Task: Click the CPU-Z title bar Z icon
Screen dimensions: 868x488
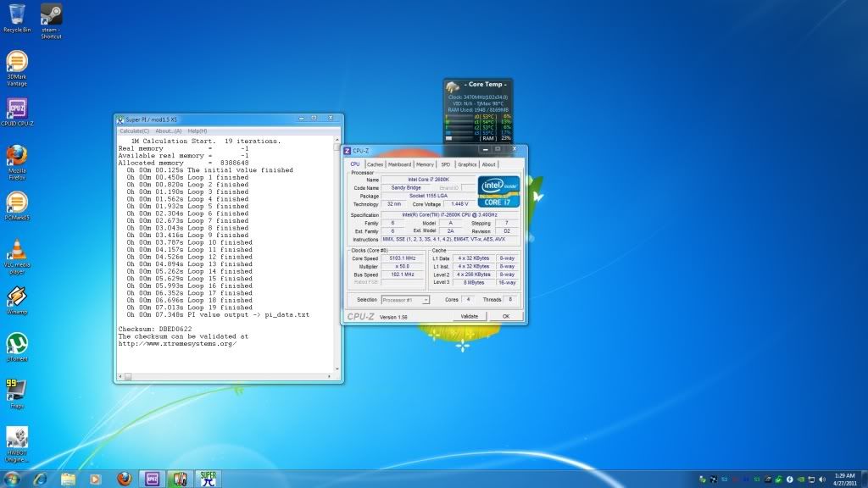Action: (347, 151)
